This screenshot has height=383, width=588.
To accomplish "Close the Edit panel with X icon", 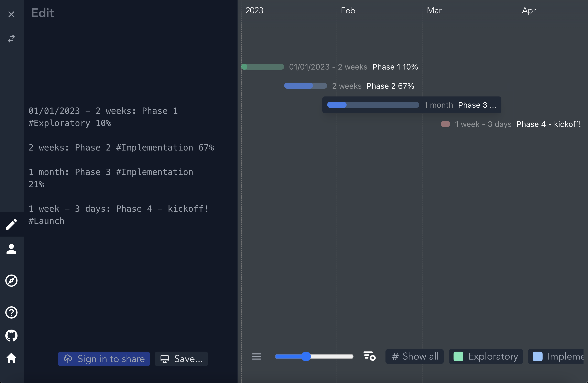I will tap(11, 14).
